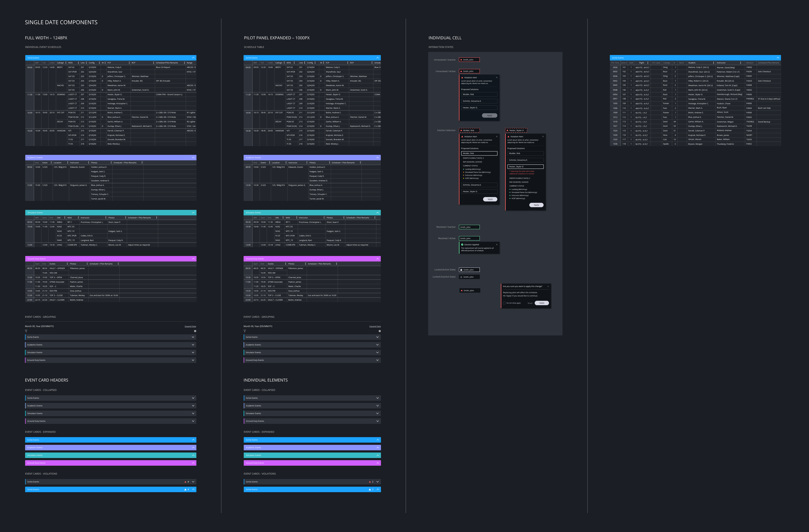Image resolution: width=809 pixels, height=532 pixels.
Task: Click Reset in the confirmation dialog
Action: pos(530,303)
